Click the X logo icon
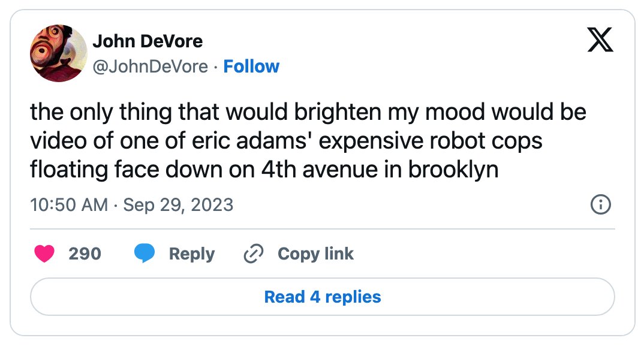The height and width of the screenshot is (353, 644). click(600, 40)
